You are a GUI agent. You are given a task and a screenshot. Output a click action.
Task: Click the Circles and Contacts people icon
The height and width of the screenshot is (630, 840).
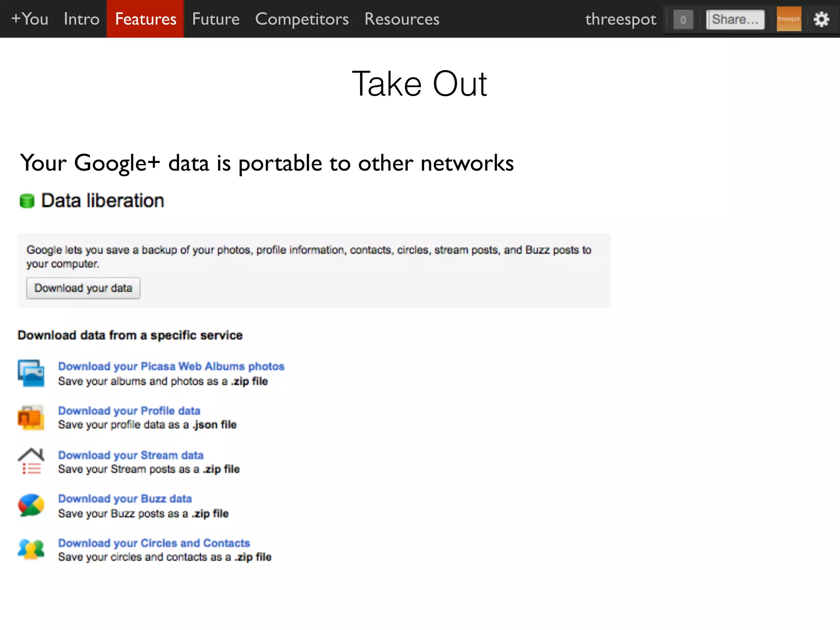click(31, 549)
